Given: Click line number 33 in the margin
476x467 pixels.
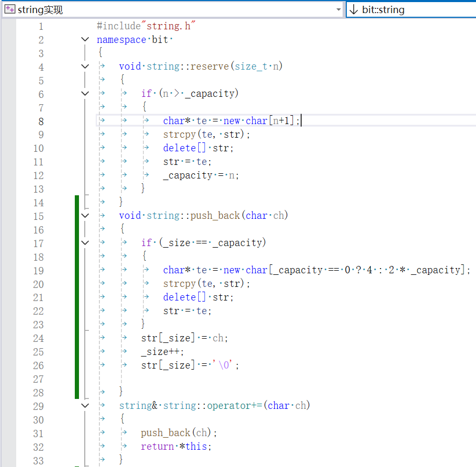Looking at the screenshot, I should pyautogui.click(x=38, y=461).
